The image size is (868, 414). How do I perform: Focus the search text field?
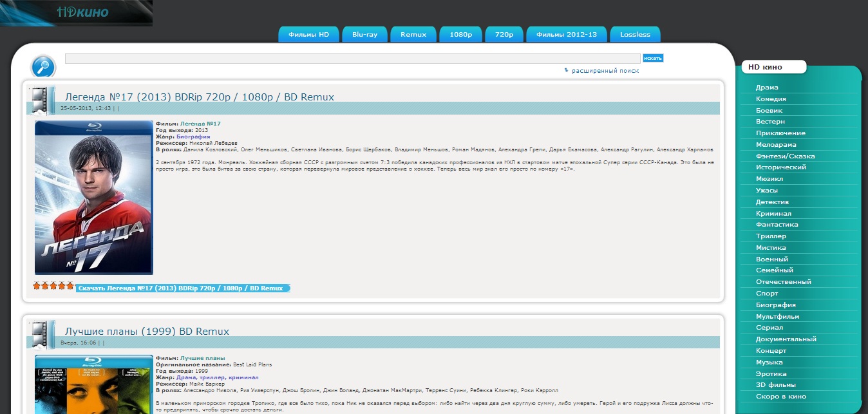pyautogui.click(x=353, y=59)
